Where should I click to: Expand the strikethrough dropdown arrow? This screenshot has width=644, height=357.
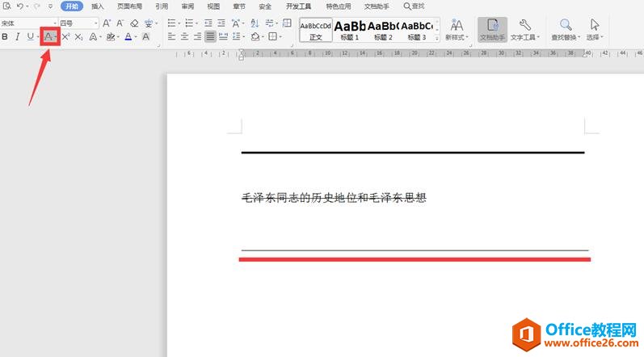[x=56, y=37]
